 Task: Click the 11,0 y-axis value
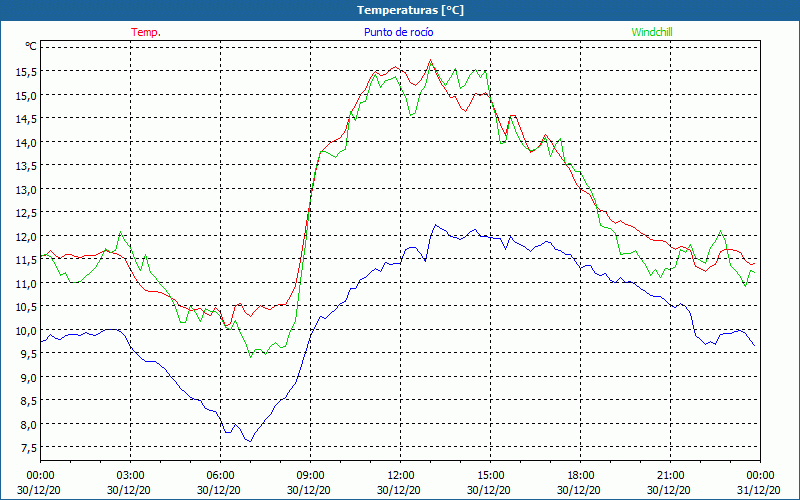(27, 284)
